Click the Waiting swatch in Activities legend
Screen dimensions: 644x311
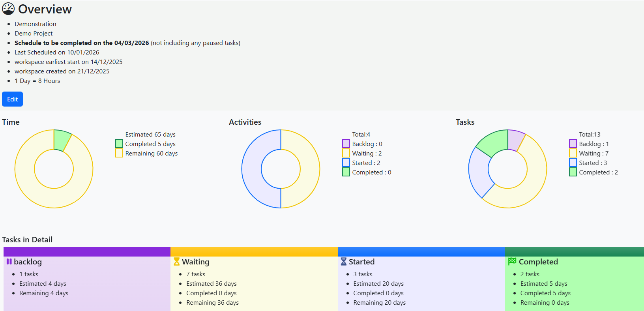tap(346, 153)
